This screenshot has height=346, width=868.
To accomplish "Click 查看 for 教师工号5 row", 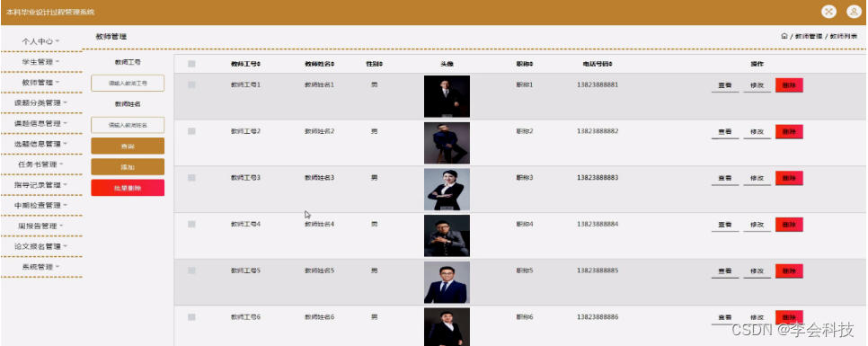I will pyautogui.click(x=725, y=271).
